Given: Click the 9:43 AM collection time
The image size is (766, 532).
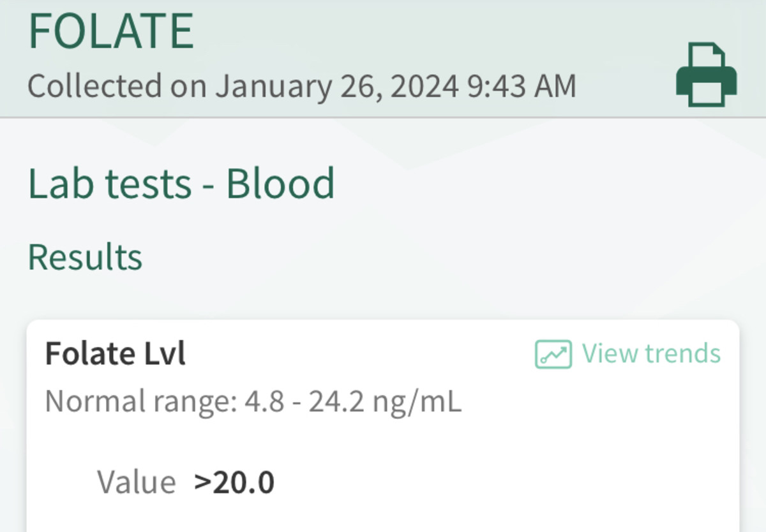Looking at the screenshot, I should point(521,86).
